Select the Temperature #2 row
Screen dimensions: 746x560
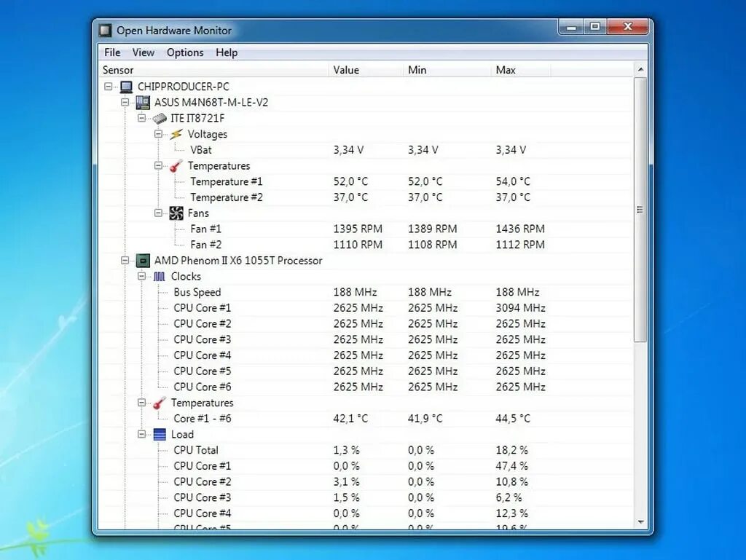point(366,197)
